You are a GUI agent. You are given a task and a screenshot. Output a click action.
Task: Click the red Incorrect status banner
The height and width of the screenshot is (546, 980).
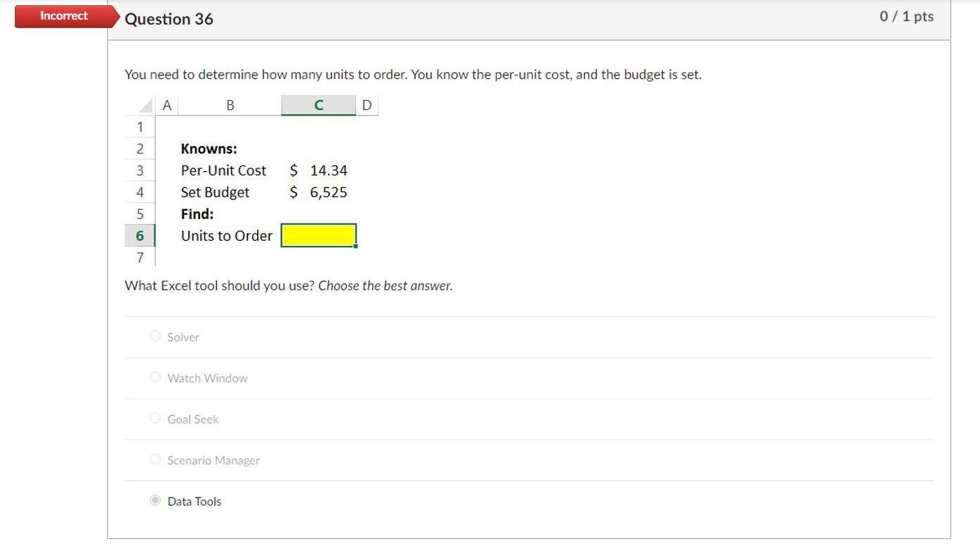click(62, 15)
